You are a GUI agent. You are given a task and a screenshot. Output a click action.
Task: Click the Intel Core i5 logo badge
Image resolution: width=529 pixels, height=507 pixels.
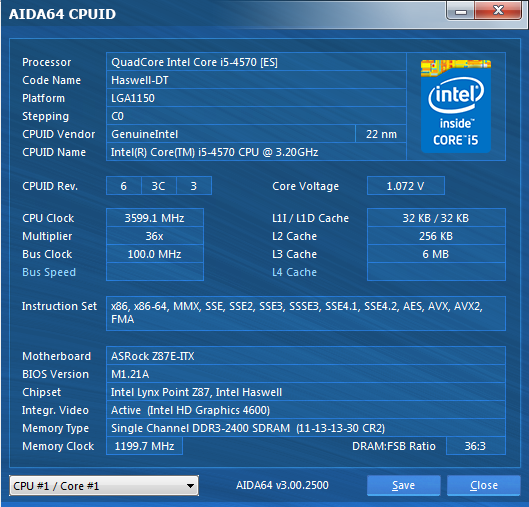tap(455, 106)
